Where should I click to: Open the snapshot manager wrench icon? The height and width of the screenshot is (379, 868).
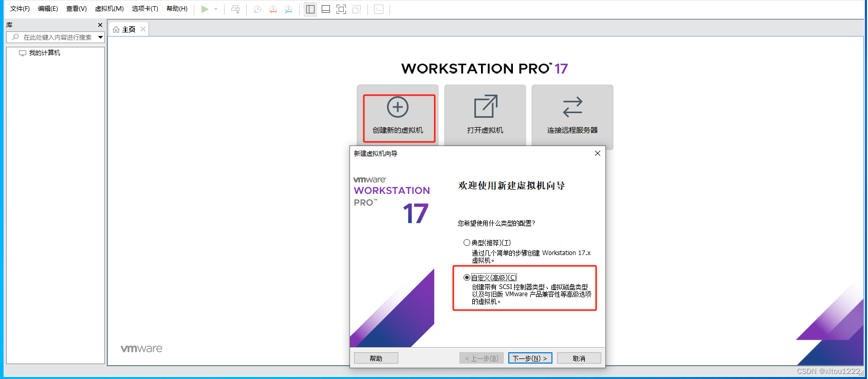coord(288,9)
